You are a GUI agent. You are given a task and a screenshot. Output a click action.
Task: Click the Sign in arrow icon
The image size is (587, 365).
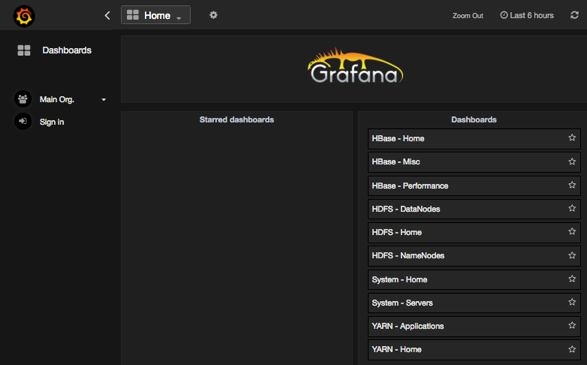(x=23, y=121)
